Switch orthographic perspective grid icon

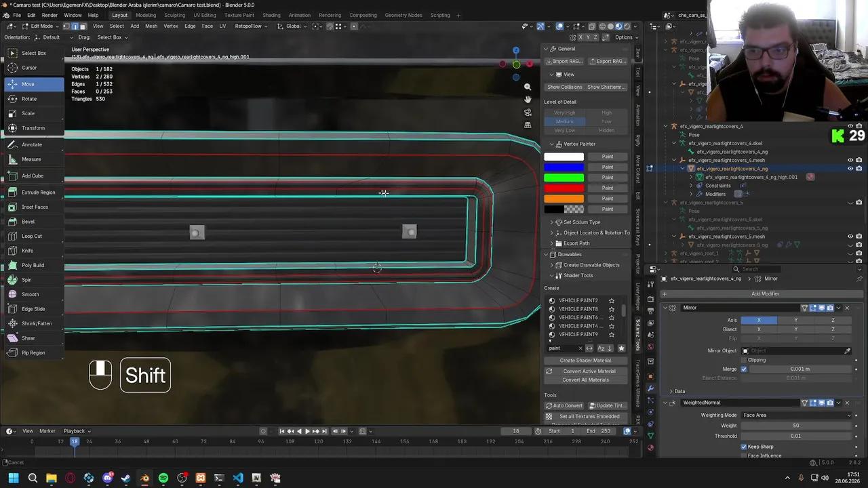point(528,125)
